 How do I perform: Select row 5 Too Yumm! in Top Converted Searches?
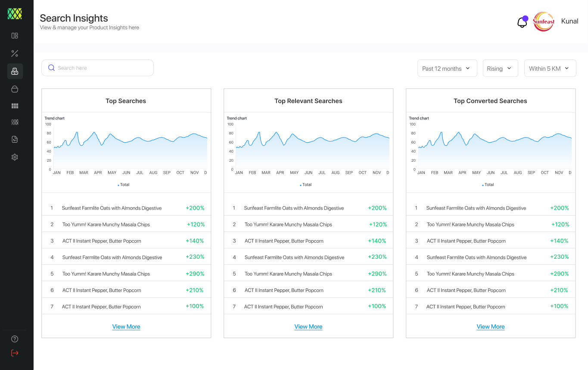pyautogui.click(x=491, y=273)
